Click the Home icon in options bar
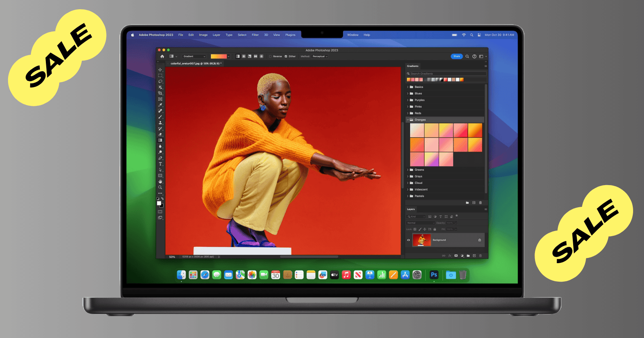 click(162, 56)
